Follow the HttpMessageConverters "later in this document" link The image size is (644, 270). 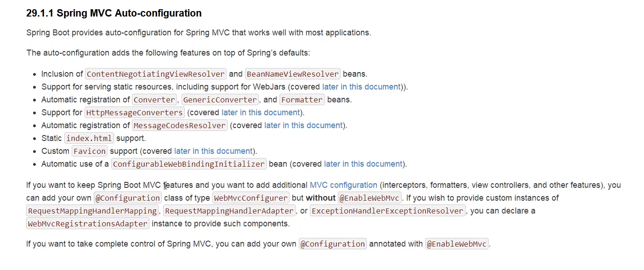pyautogui.click(x=261, y=112)
